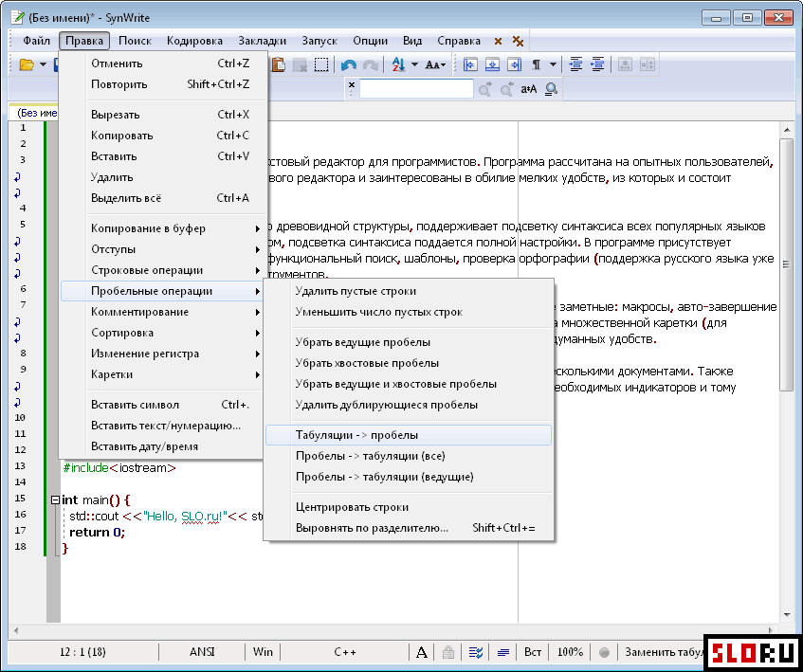Click the open file folder icon

click(x=27, y=65)
